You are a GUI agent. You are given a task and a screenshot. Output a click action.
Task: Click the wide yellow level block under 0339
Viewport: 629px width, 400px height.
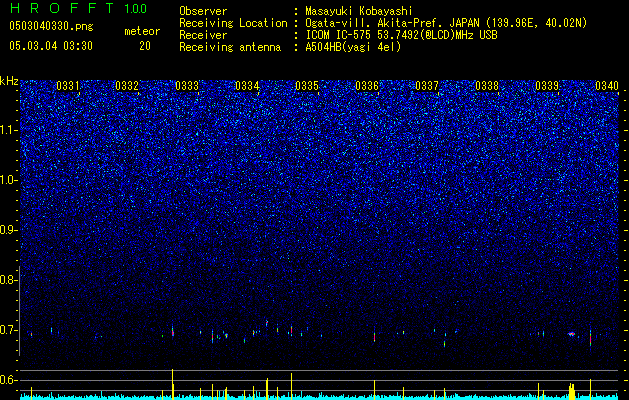point(572,391)
